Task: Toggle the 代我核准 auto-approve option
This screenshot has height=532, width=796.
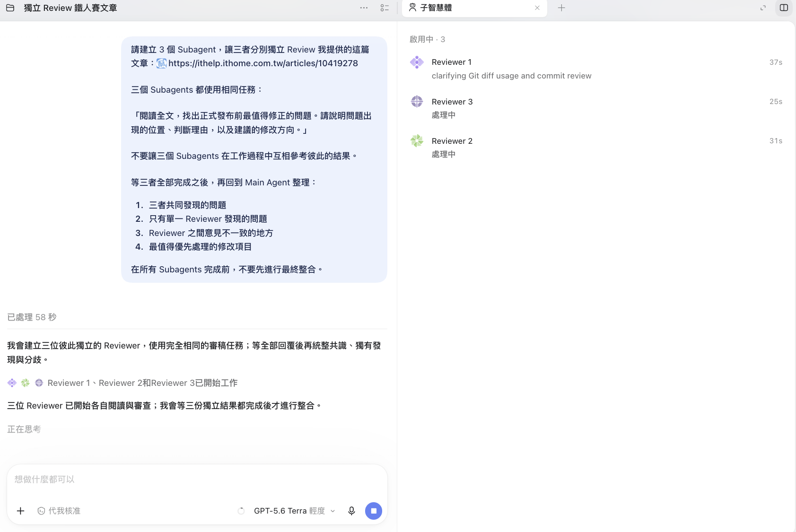Action: tap(59, 511)
